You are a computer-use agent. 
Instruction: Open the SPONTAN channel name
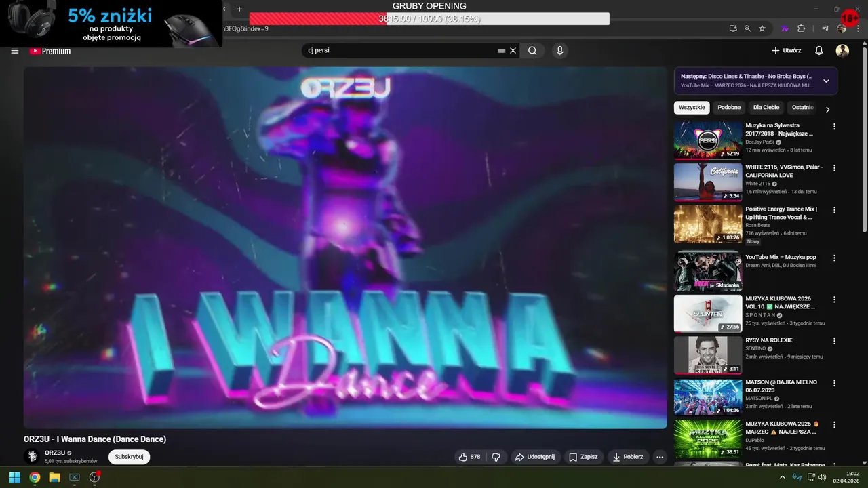760,315
